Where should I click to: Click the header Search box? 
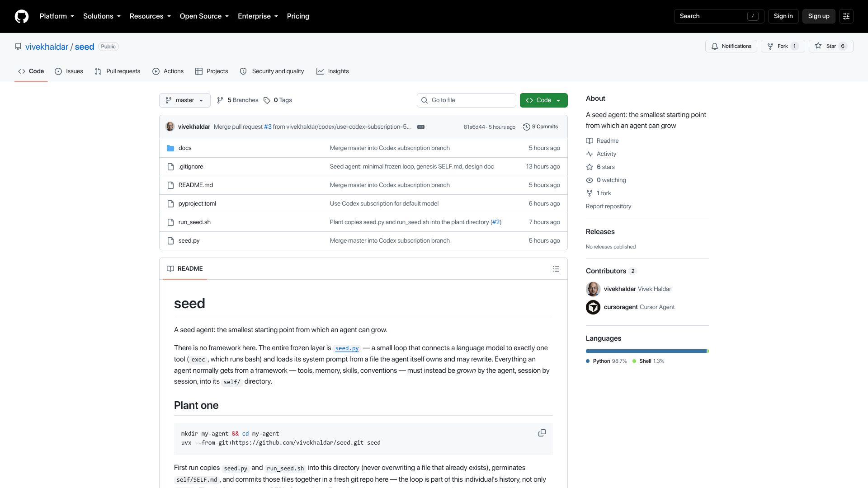tap(719, 16)
